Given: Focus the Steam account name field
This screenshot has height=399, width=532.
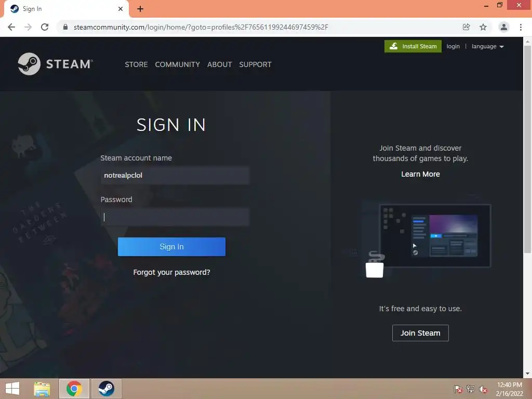Looking at the screenshot, I should [175, 176].
